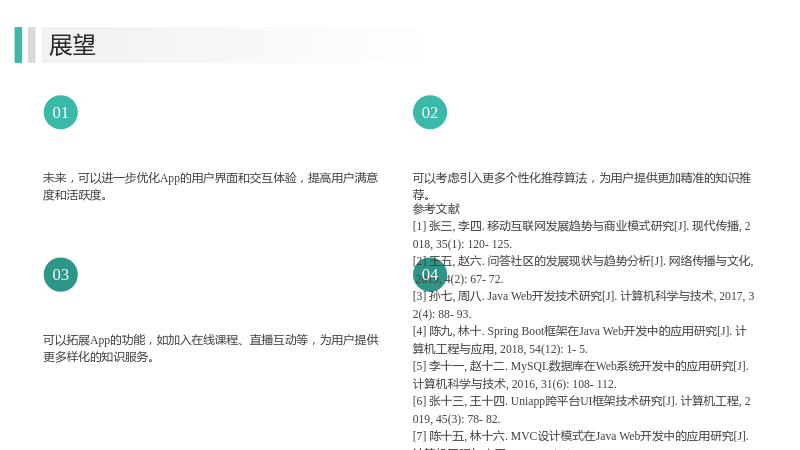Image resolution: width=800 pixels, height=450 pixels.
Task: Select reference [4] on Spring Boot framework
Action: point(580,340)
